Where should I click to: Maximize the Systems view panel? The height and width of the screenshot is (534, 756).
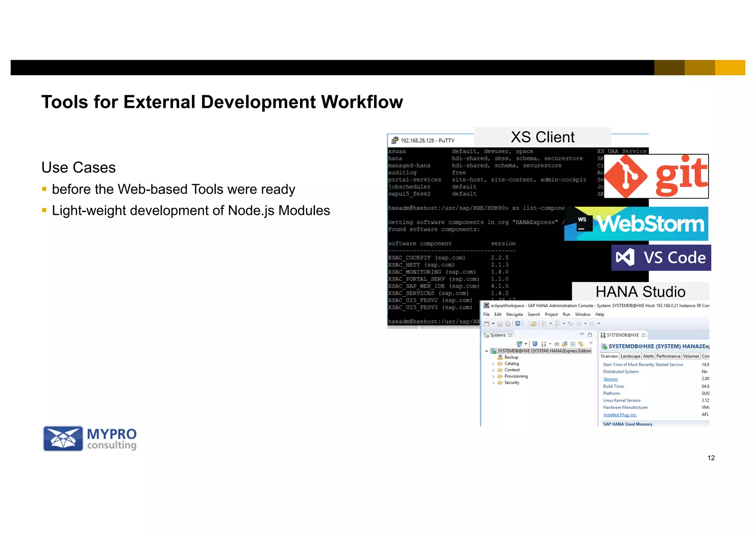pyautogui.click(x=590, y=335)
